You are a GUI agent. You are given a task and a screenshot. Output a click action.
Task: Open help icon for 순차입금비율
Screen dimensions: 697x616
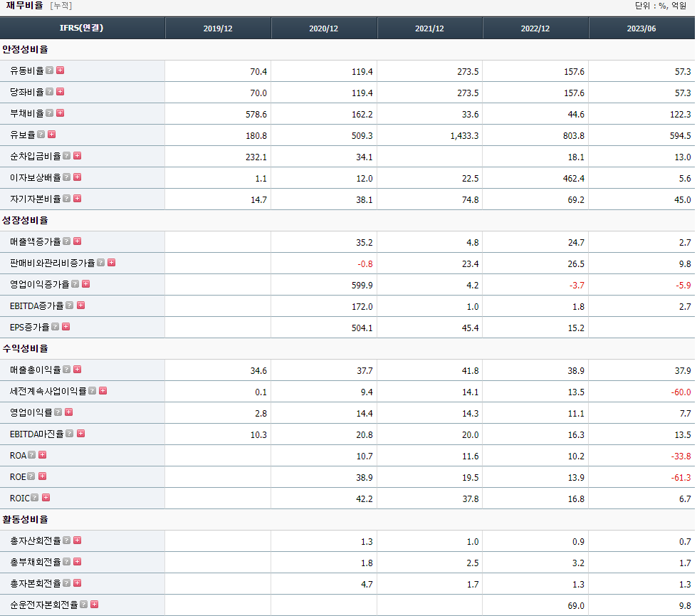[67, 156]
